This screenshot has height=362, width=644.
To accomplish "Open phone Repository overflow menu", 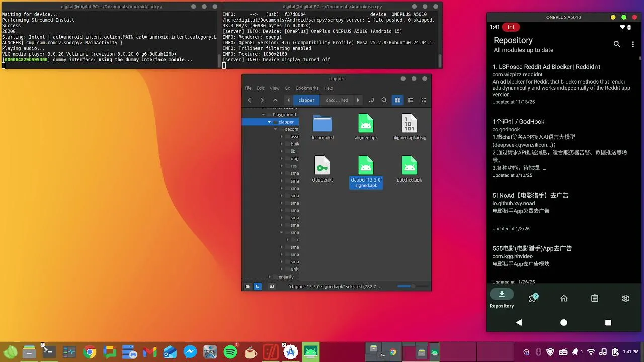I will tap(633, 44).
